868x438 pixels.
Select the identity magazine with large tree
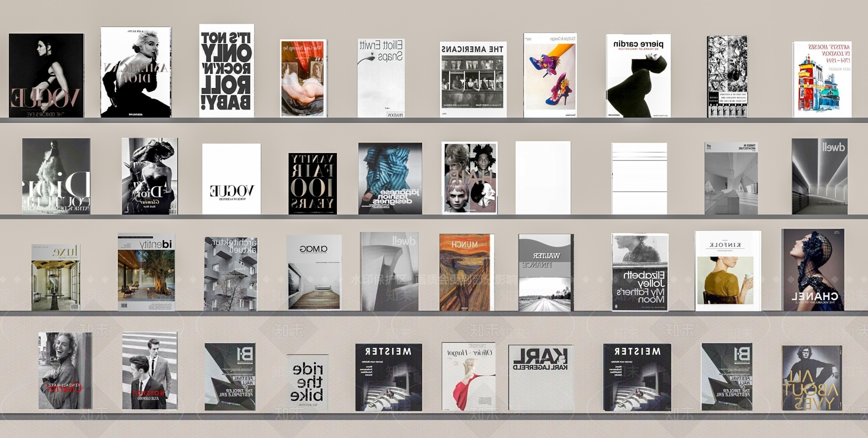[x=146, y=272]
